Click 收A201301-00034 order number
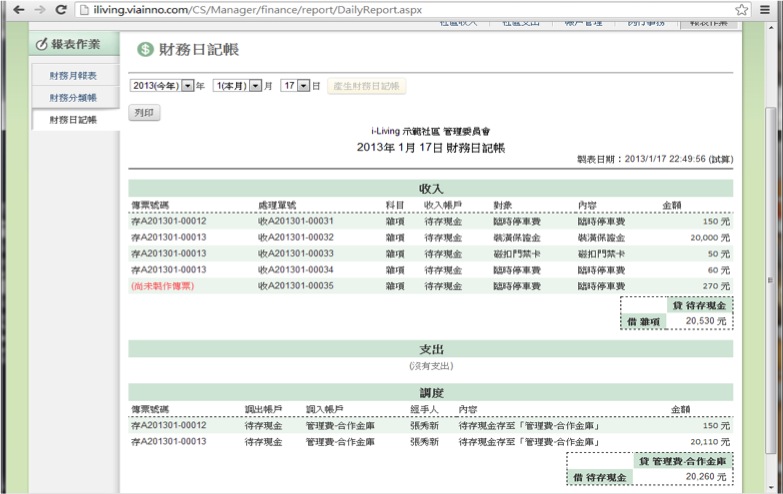Image resolution: width=783 pixels, height=494 pixels. 296,270
